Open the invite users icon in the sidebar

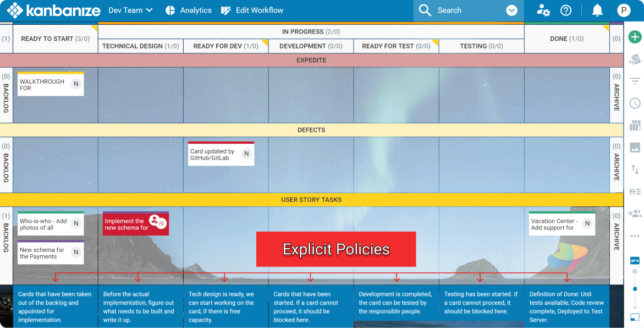coord(635,213)
